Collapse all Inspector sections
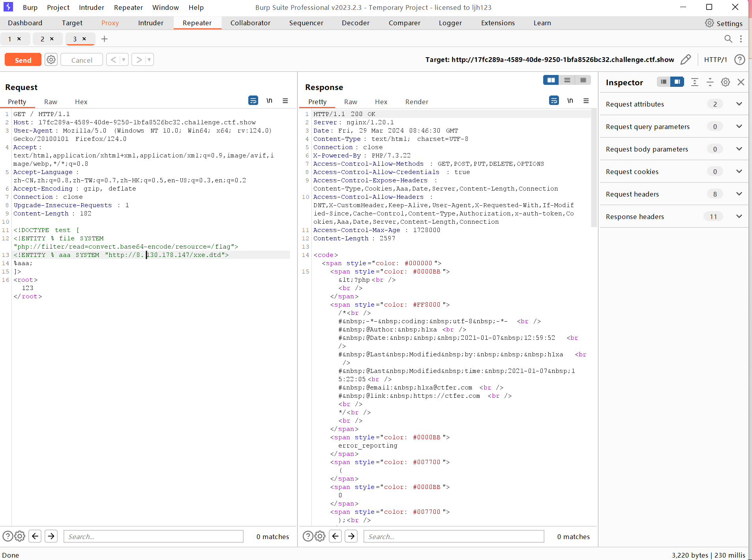This screenshot has width=752, height=560. coord(710,82)
